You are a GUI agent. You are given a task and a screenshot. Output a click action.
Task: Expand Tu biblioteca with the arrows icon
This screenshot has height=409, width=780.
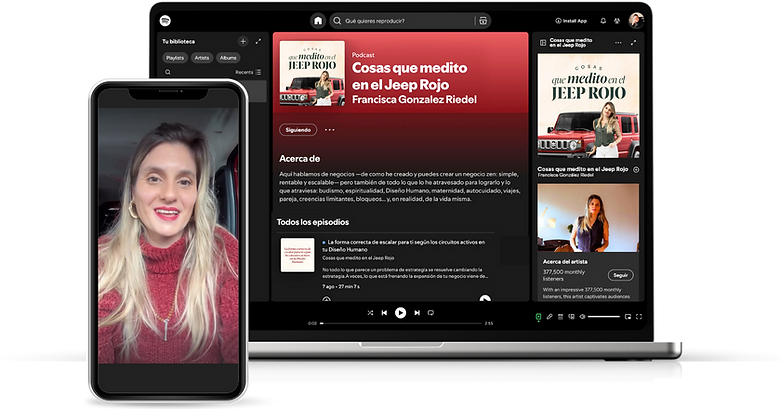tap(258, 41)
